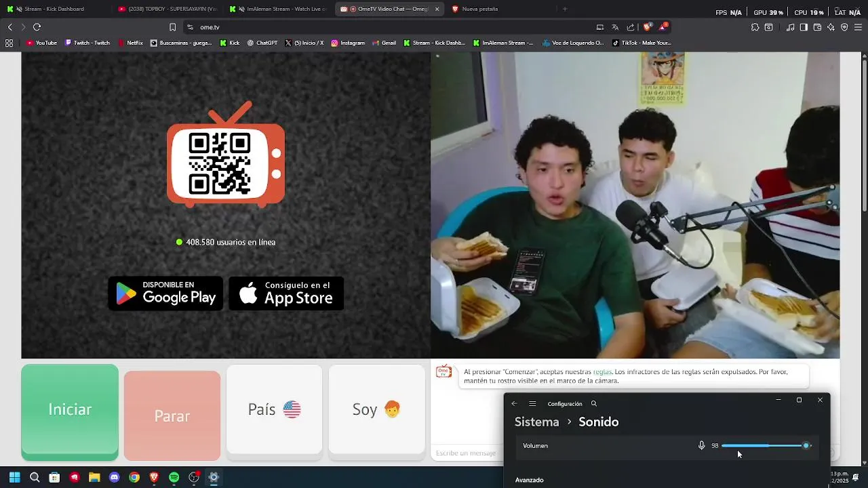This screenshot has height=488, width=868.
Task: Click Sistema breadcrumb in Configuración
Action: 536,422
